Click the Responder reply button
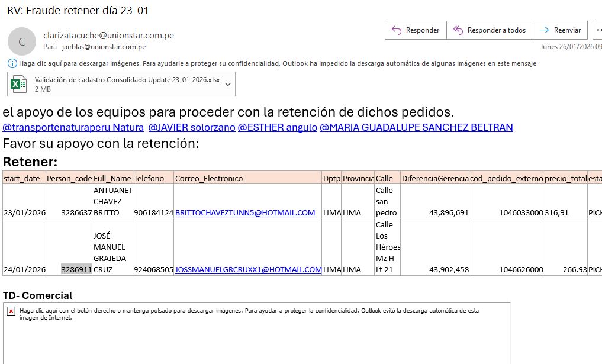The width and height of the screenshot is (602, 364). point(415,30)
